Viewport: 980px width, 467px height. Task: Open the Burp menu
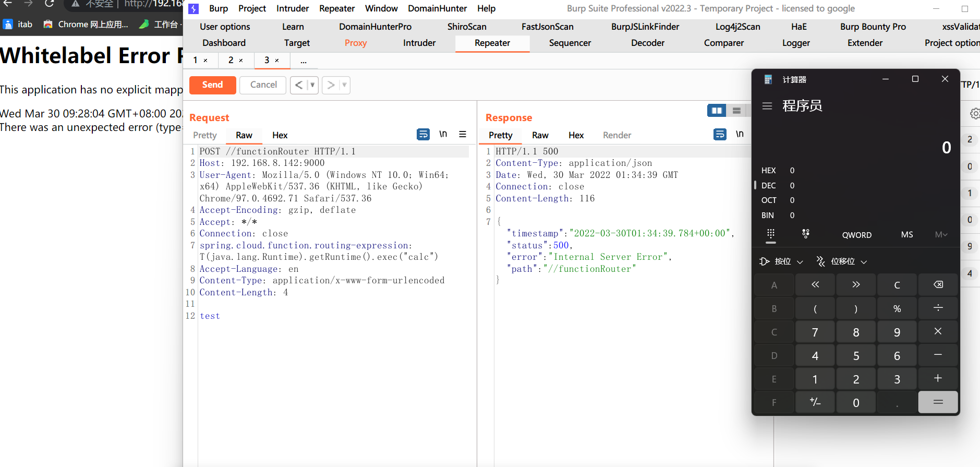point(219,8)
